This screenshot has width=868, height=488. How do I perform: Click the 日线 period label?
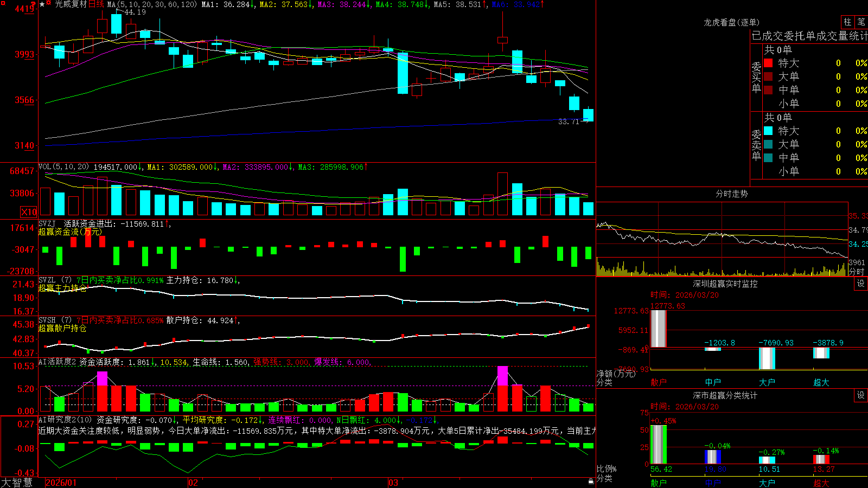[96, 4]
